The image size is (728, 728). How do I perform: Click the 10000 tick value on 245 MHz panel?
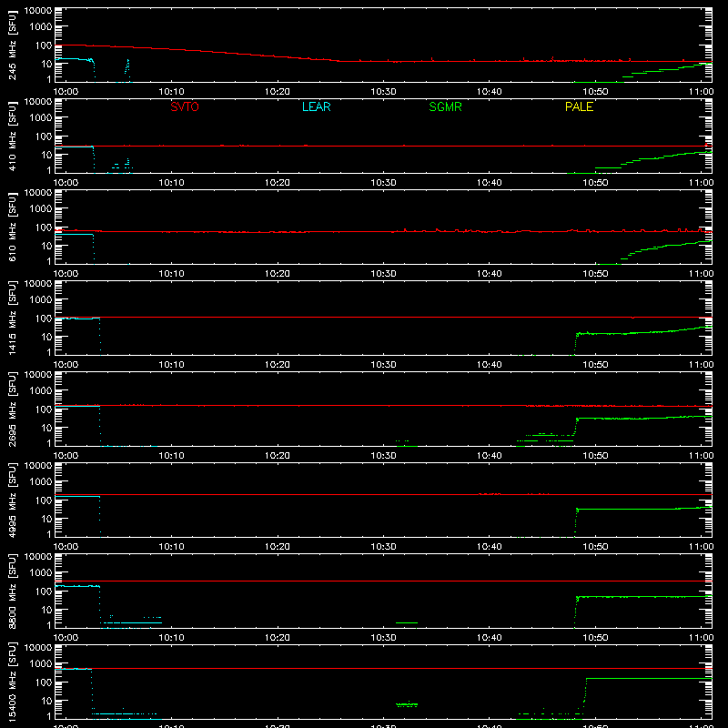(38, 11)
